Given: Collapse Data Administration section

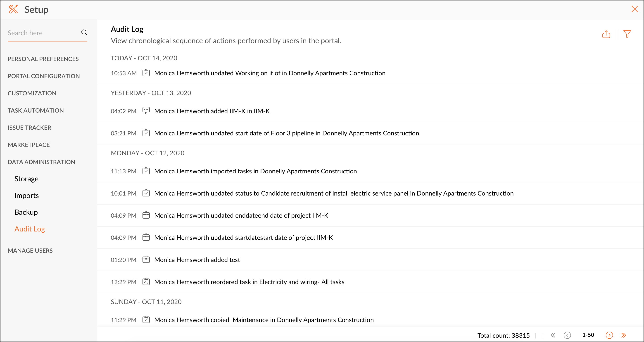Looking at the screenshot, I should (x=41, y=162).
